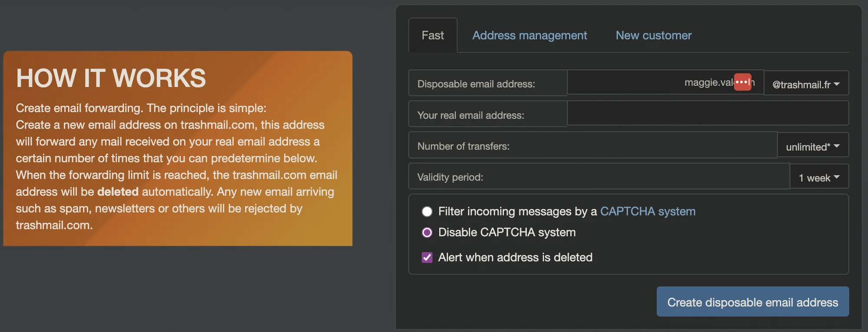Screen dimensions: 868x332
Task: Click the HOW IT WORKS heading
Action: (111, 78)
